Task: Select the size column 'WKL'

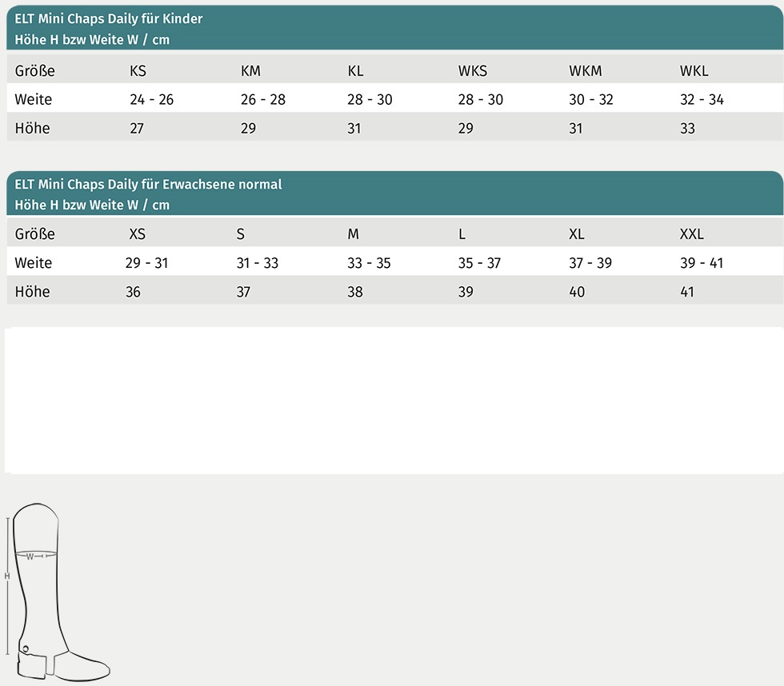Action: [694, 70]
